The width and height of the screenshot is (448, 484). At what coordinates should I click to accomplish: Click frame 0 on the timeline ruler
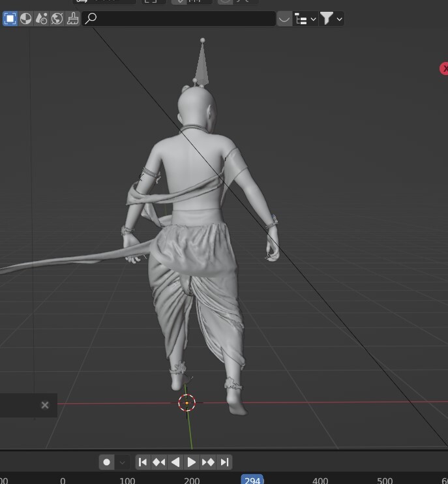[x=63, y=481]
